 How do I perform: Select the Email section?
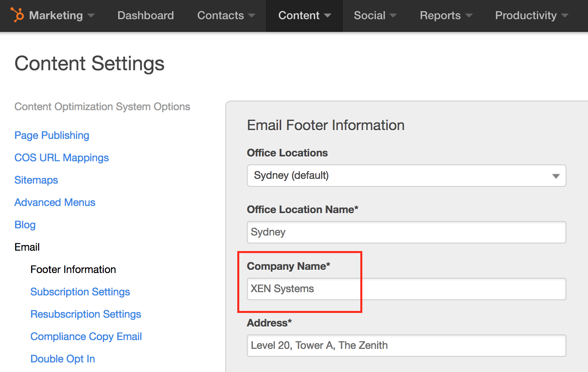pyautogui.click(x=27, y=247)
